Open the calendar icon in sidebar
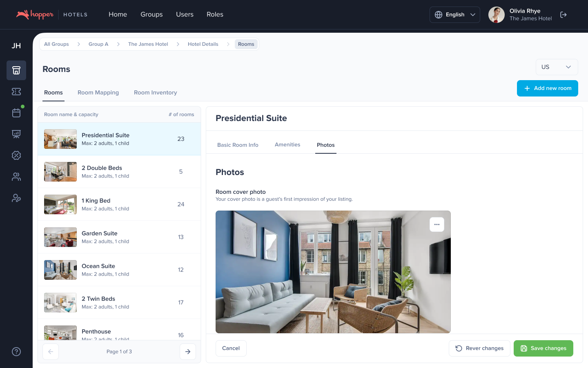Viewport: 588px width, 368px height. [16, 113]
